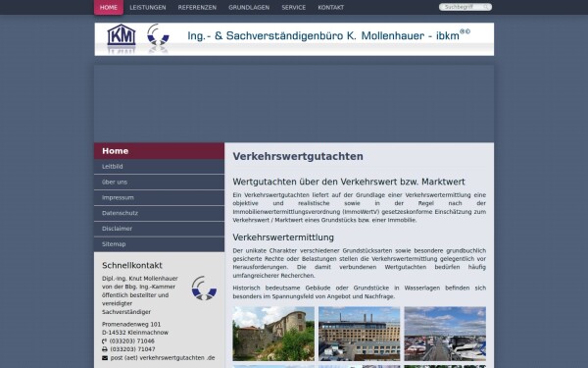Click the swirl logo in Schnellkontakt
The width and height of the screenshot is (588, 368).
[204, 288]
